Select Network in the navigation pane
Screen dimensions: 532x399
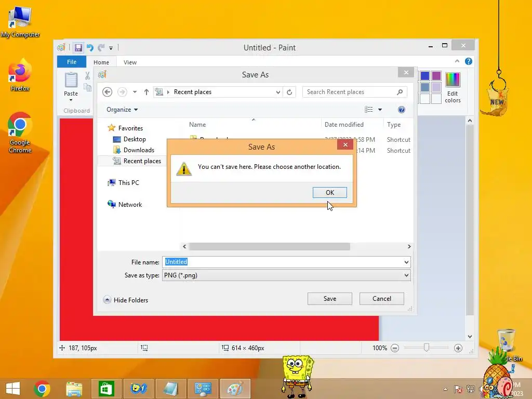point(125,204)
